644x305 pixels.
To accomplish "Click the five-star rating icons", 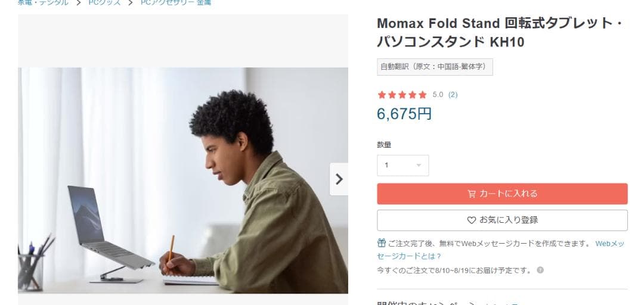I will coord(402,95).
